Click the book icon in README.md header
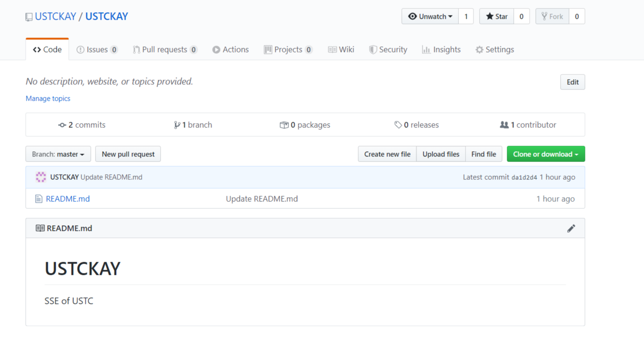This screenshot has height=338, width=644. tap(40, 228)
